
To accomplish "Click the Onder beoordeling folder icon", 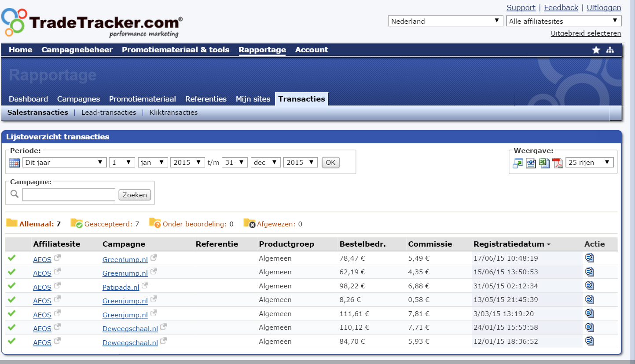I will [x=155, y=223].
